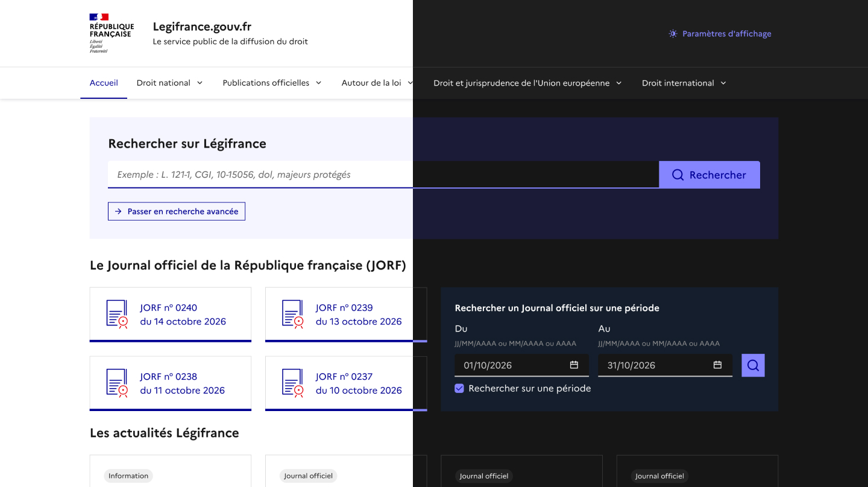
Task: Expand the Publications officielles menu
Action: coord(272,83)
